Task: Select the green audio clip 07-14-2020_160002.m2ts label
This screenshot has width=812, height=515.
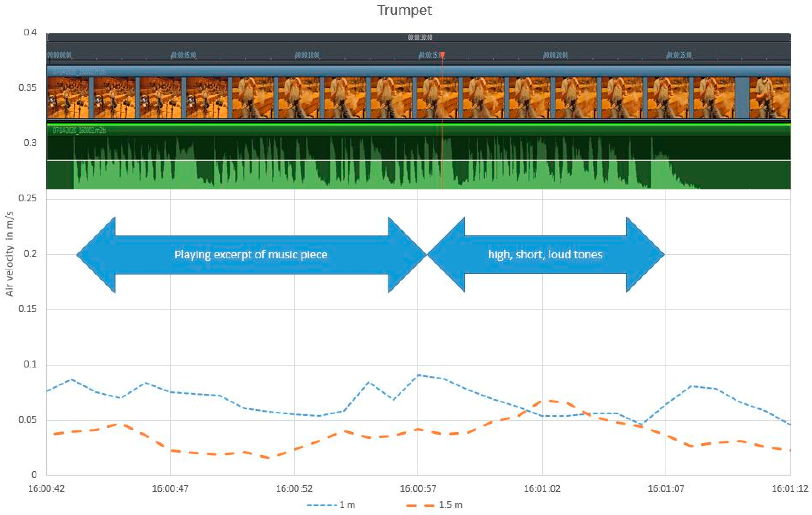Action: pos(80,130)
